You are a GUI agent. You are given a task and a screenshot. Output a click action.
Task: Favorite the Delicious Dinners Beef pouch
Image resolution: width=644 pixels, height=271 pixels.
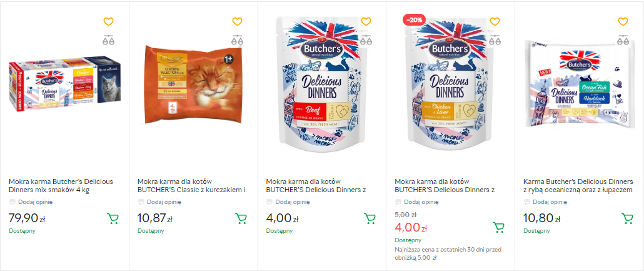coord(366,22)
